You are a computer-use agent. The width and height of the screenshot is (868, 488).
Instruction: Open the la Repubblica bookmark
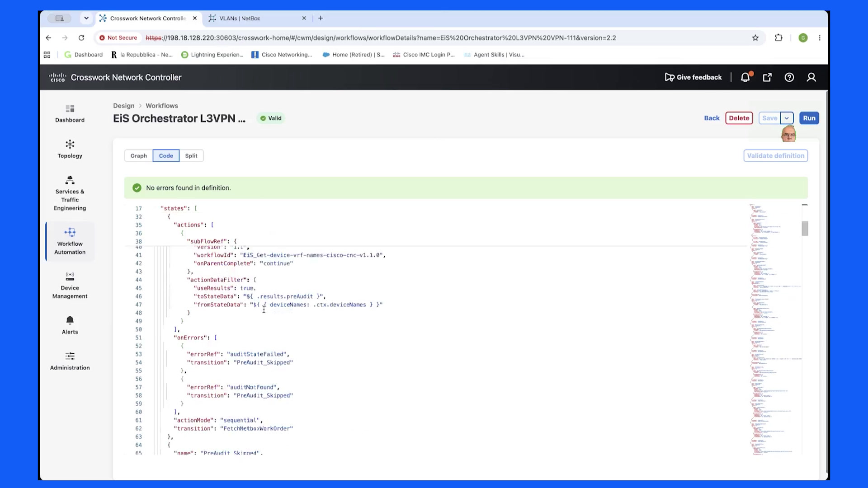pyautogui.click(x=142, y=55)
